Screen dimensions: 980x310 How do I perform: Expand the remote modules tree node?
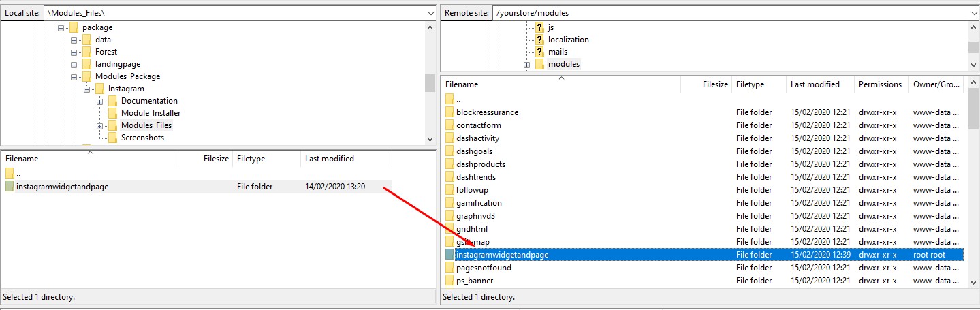coord(526,65)
